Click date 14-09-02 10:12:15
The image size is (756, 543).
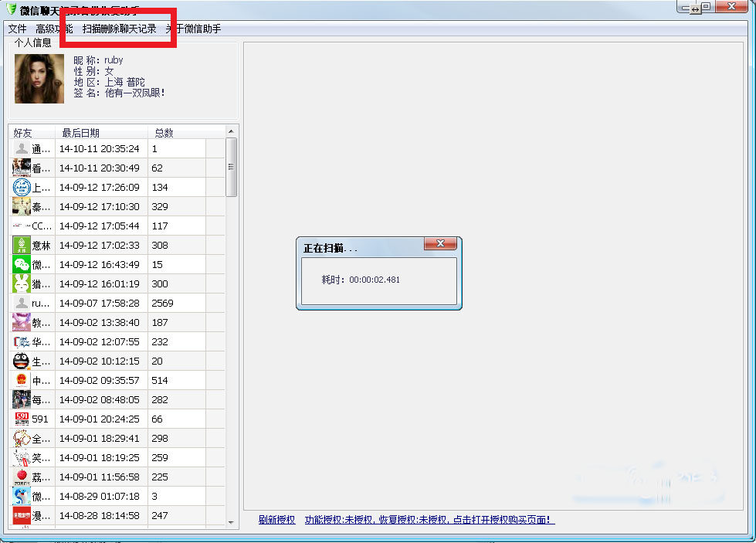100,361
